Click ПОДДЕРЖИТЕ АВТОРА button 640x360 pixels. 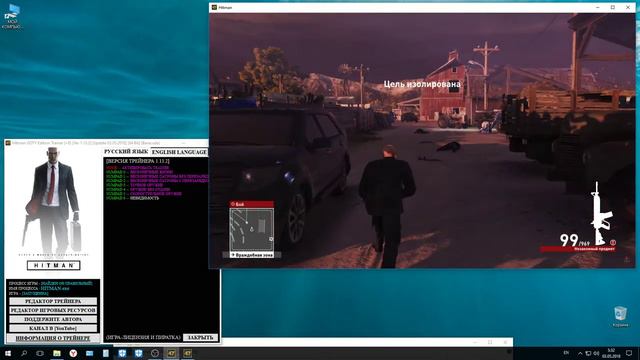(53, 319)
